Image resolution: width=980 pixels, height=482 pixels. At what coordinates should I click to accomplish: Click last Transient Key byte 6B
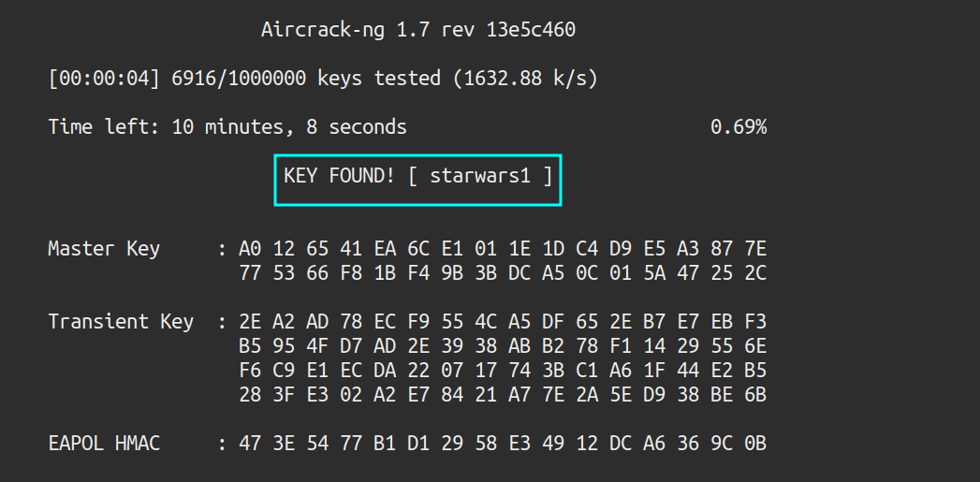pos(754,395)
